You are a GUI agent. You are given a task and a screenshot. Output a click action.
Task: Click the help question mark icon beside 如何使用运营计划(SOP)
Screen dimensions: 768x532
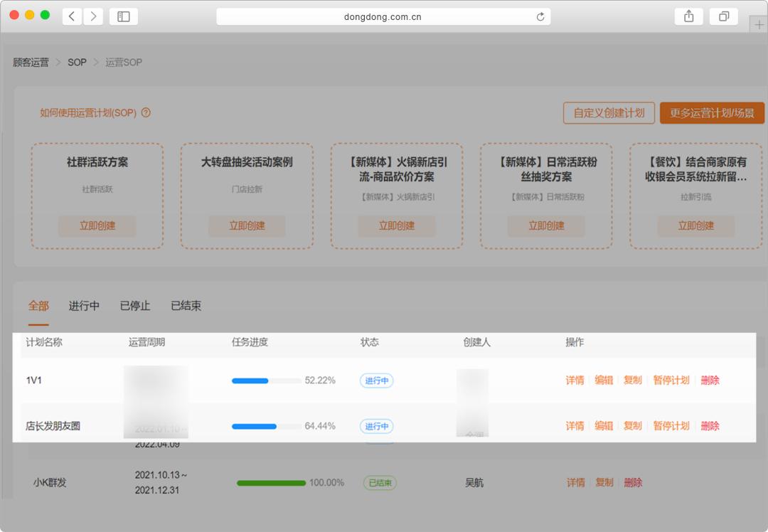[146, 112]
